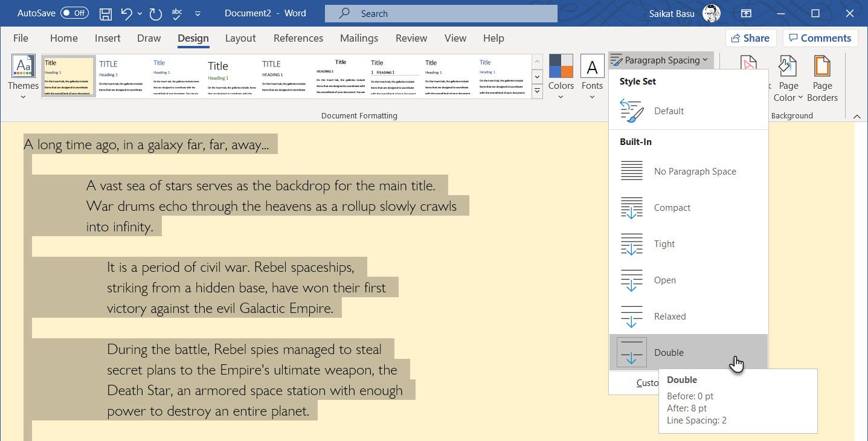Click the Undo arrow icon

(x=126, y=13)
